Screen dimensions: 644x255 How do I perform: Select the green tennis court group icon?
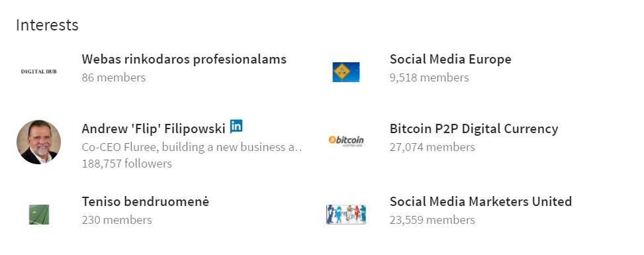point(39,215)
